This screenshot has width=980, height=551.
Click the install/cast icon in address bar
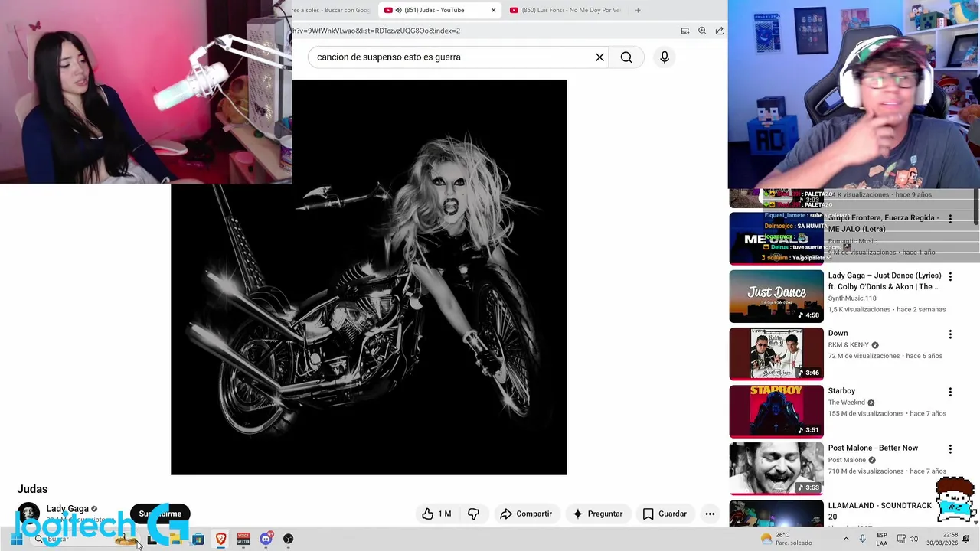(x=685, y=31)
